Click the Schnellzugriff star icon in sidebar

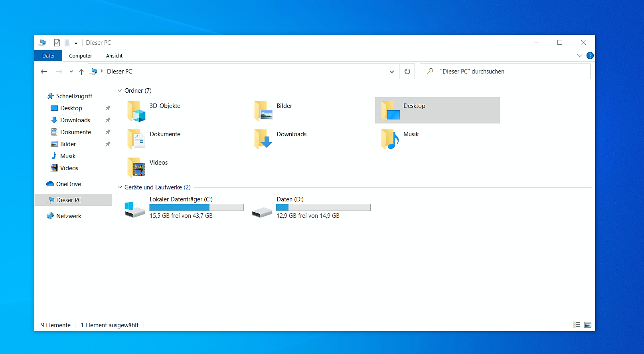50,96
